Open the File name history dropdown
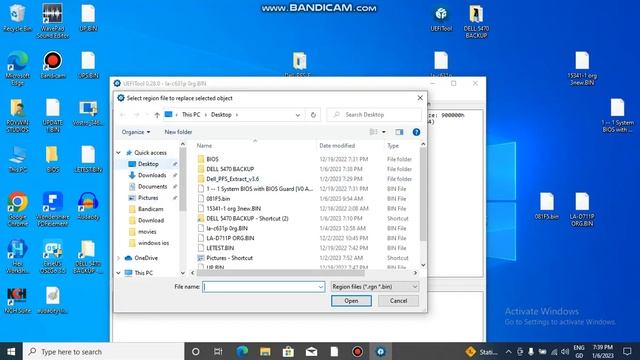 [320, 287]
